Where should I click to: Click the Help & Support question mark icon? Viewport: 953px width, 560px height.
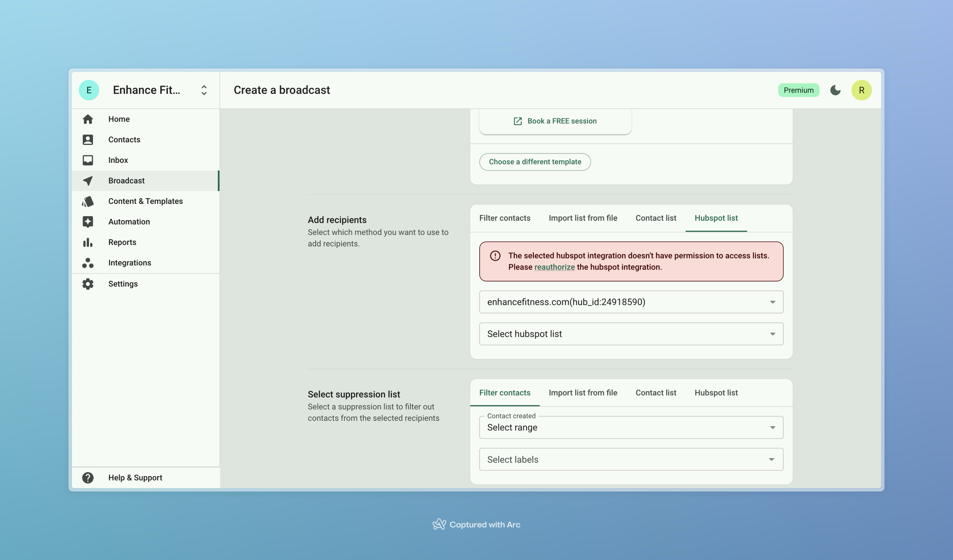pyautogui.click(x=88, y=478)
